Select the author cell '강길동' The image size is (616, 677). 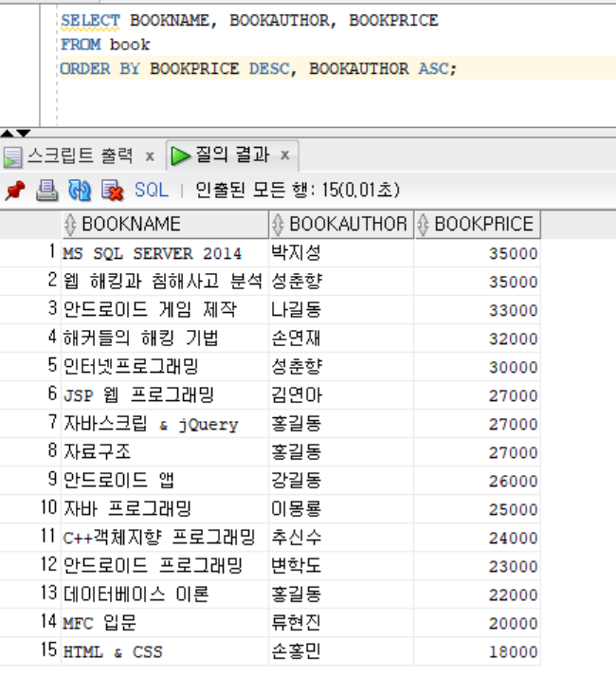341,481
